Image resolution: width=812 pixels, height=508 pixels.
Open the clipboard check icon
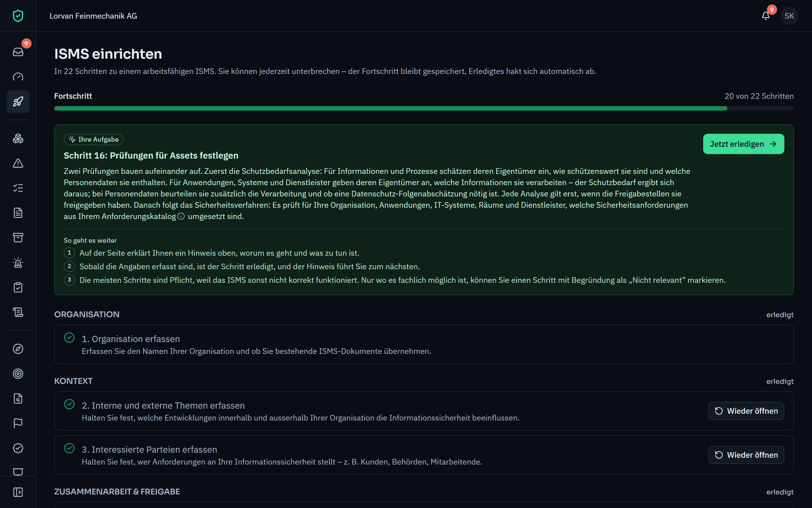coord(18,288)
